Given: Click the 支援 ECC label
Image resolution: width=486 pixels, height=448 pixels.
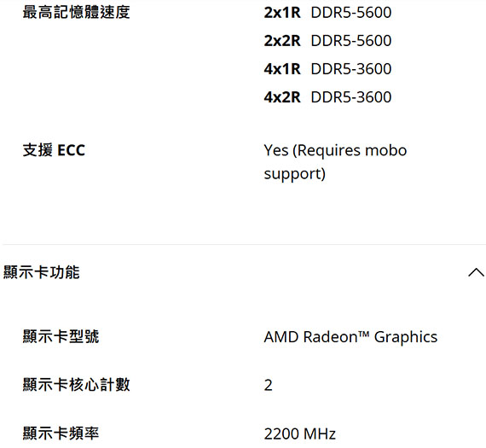Looking at the screenshot, I should click(54, 150).
